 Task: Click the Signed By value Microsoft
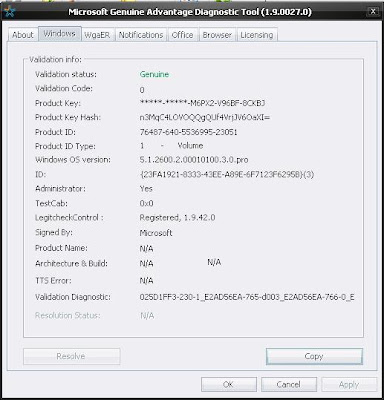[x=156, y=233]
